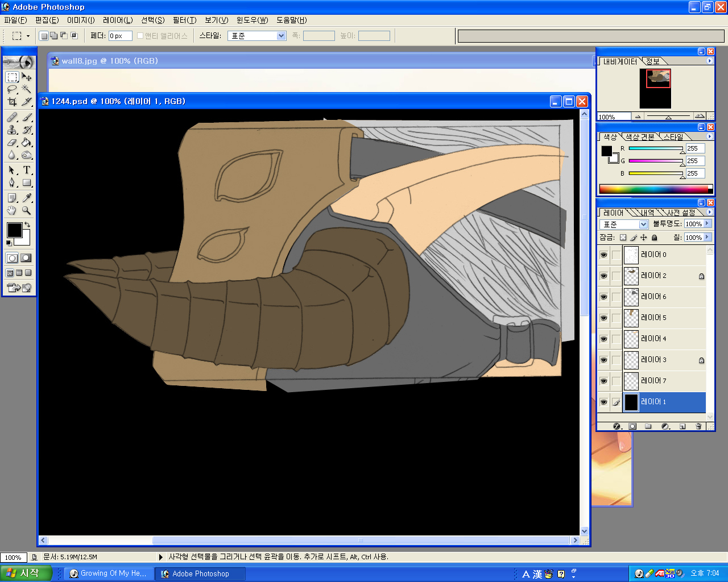Select the Zoom magnifier tool
This screenshot has width=728, height=582.
(x=27, y=210)
